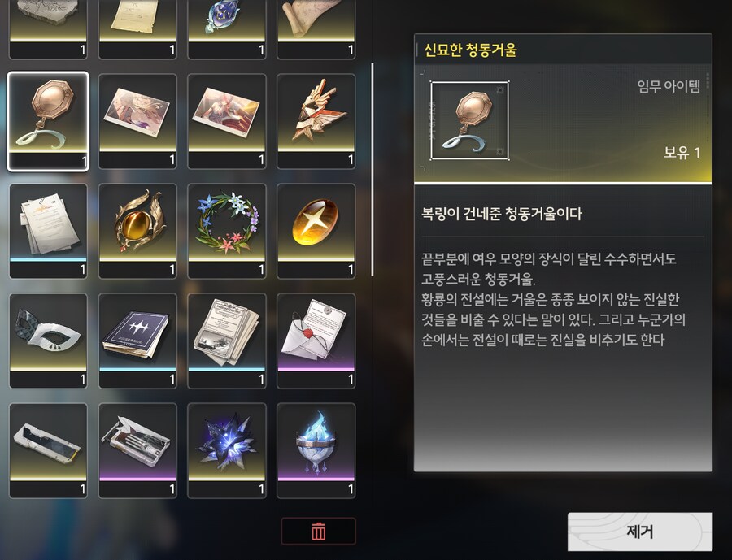732x560 pixels.
Task: Select the white masquerade mask item
Action: [x=48, y=341]
